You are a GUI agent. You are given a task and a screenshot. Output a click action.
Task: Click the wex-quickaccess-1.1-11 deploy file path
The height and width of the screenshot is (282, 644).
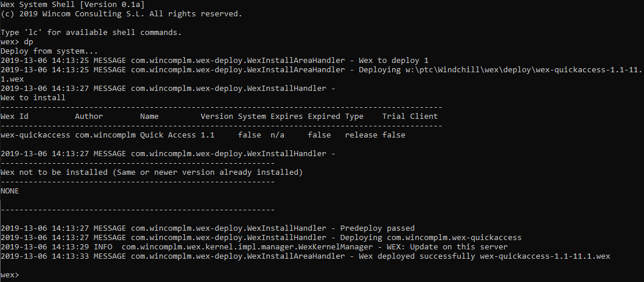click(522, 70)
